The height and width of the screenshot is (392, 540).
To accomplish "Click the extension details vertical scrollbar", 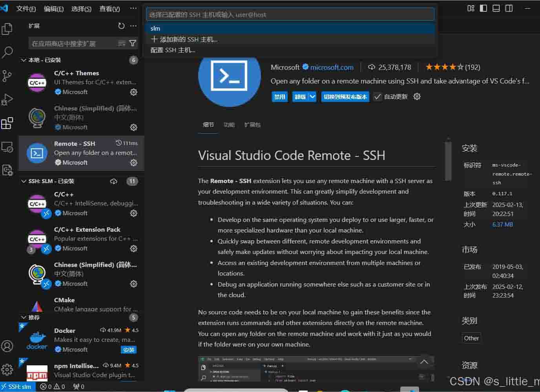I will (448, 161).
